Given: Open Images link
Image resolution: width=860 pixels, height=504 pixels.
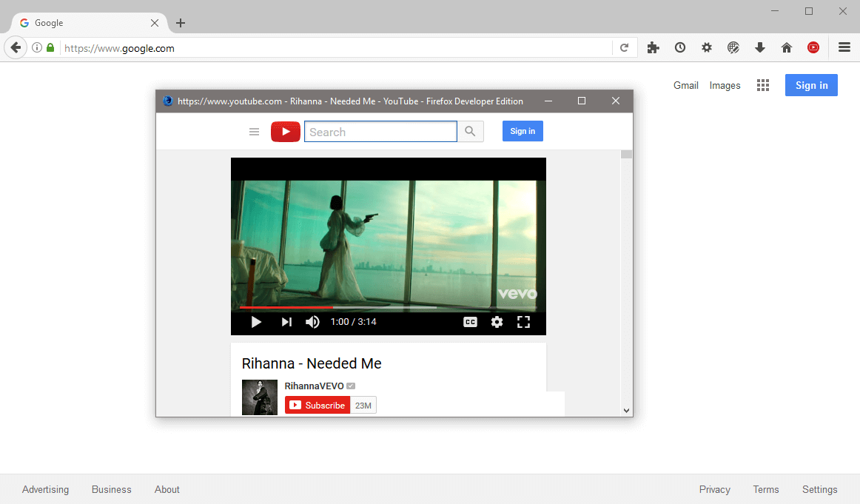Looking at the screenshot, I should tap(725, 85).
